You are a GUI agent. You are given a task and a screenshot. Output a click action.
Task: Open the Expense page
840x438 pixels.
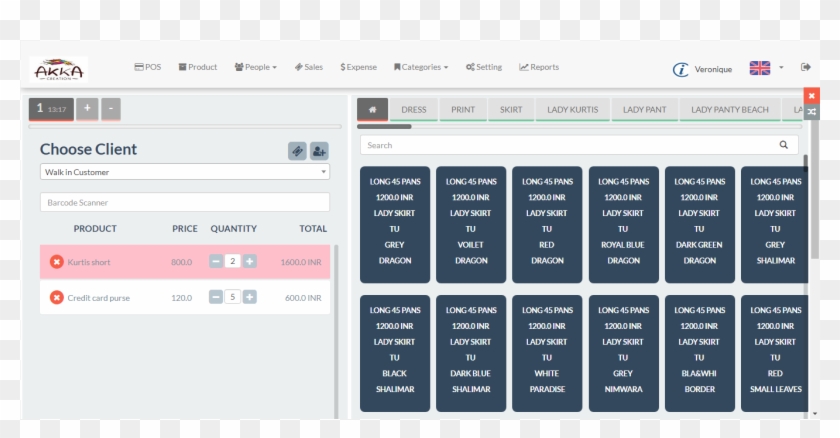tap(358, 67)
